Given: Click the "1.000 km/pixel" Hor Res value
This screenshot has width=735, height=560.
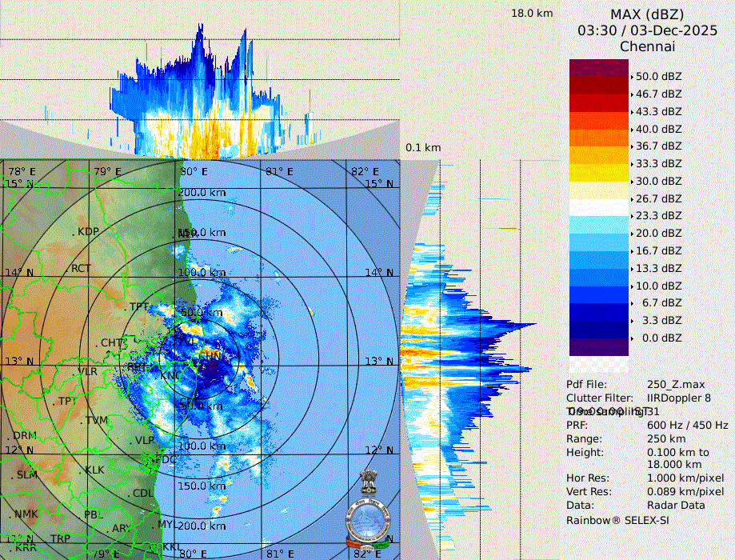Looking at the screenshot, I should (x=685, y=478).
